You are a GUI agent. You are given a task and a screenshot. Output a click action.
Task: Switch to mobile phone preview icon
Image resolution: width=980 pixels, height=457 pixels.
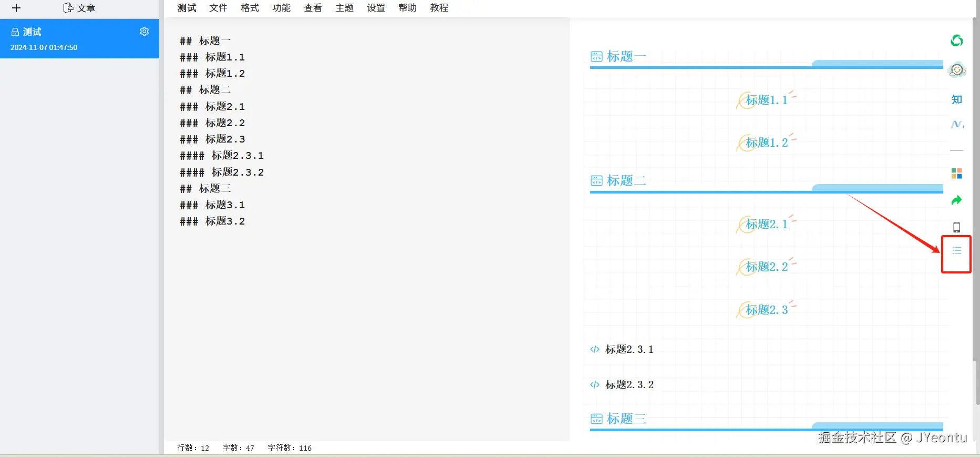click(x=956, y=227)
